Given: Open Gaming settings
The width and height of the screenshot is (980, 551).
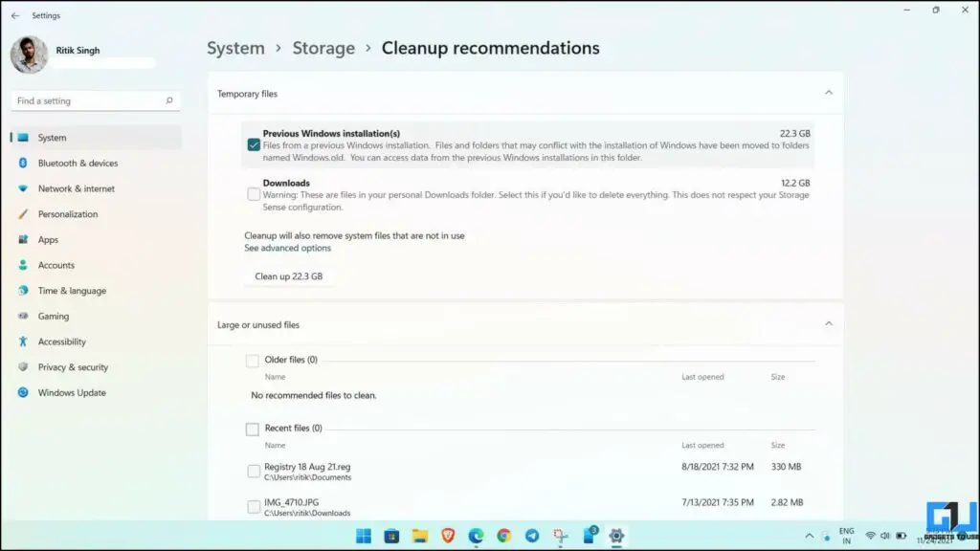Looking at the screenshot, I should point(54,316).
